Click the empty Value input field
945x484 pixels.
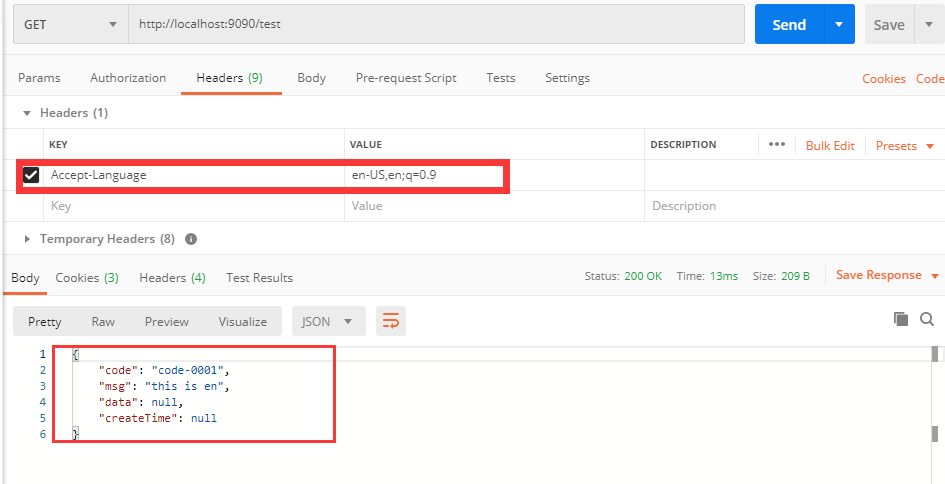click(x=494, y=206)
